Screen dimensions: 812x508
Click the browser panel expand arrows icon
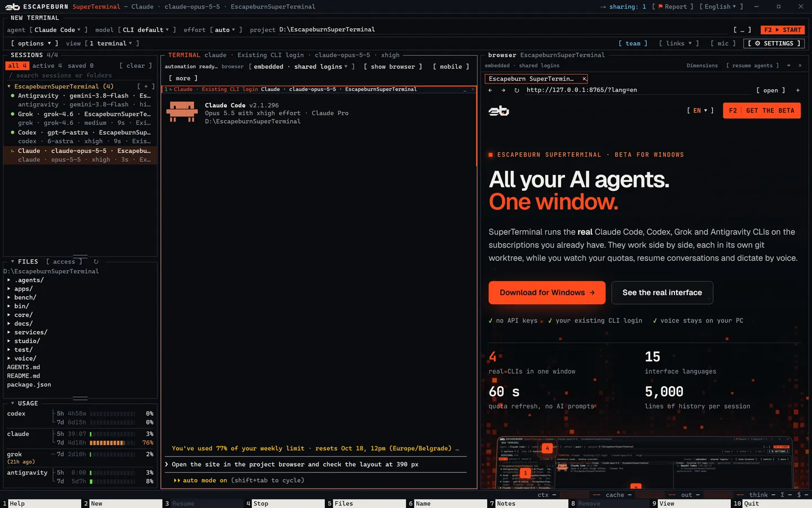pyautogui.click(x=789, y=65)
